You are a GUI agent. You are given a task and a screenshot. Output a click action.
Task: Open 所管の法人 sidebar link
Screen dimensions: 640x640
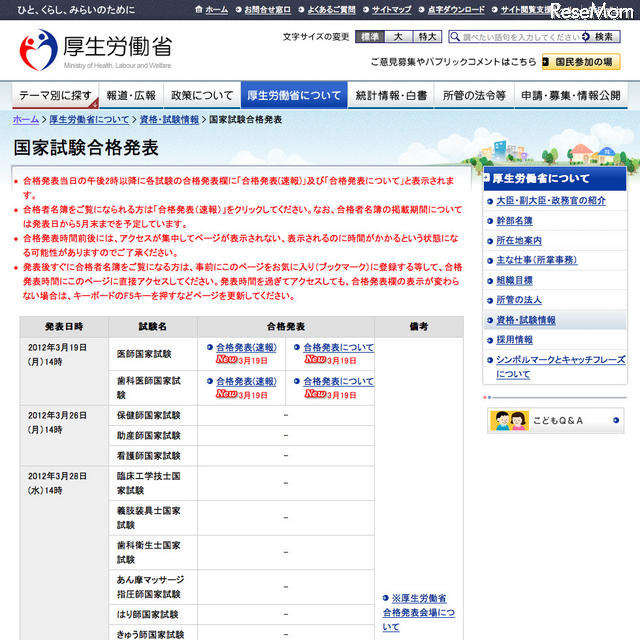coord(519,300)
